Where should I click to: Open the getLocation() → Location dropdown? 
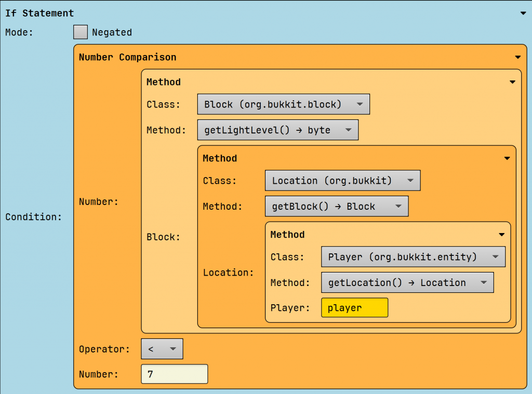pos(407,283)
